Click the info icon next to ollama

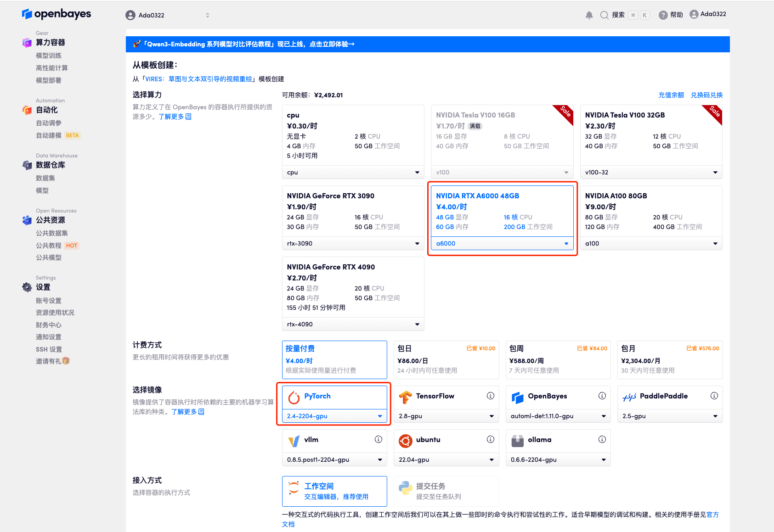click(x=602, y=439)
